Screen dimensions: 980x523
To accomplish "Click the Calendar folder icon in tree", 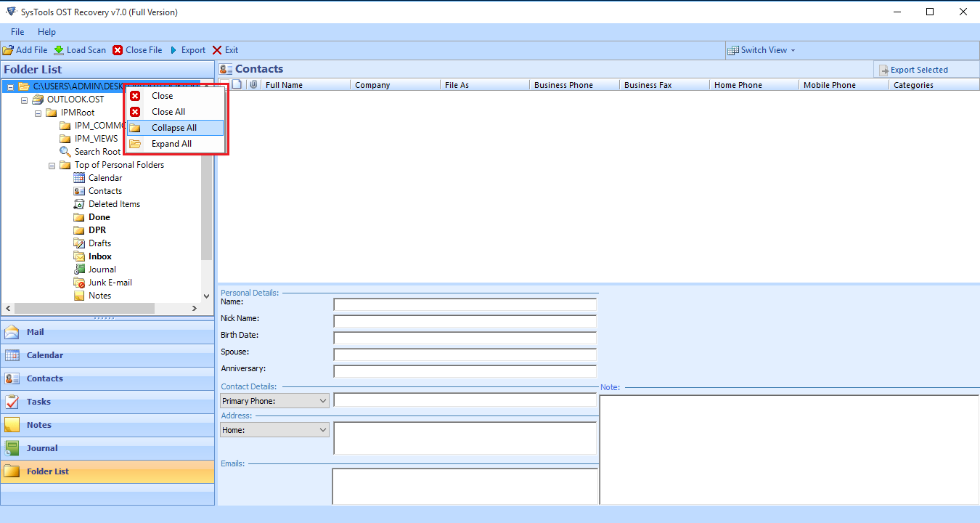I will pyautogui.click(x=79, y=178).
